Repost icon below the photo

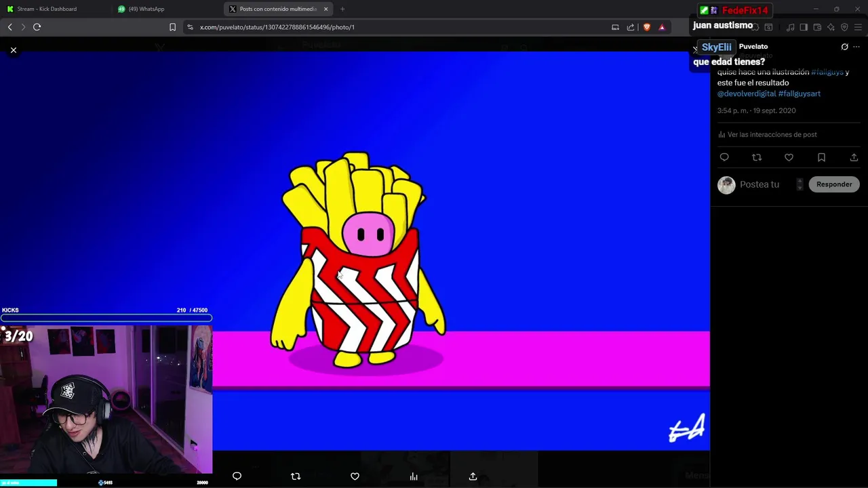click(x=296, y=476)
